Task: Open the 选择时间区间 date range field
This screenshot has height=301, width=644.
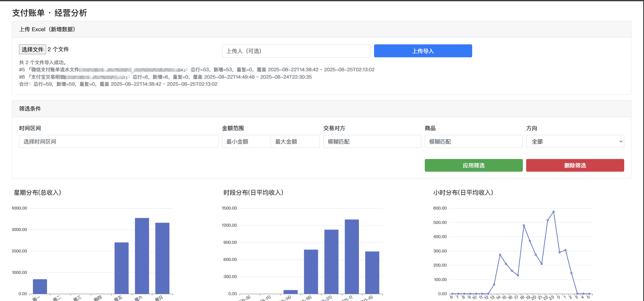Action: [x=119, y=141]
